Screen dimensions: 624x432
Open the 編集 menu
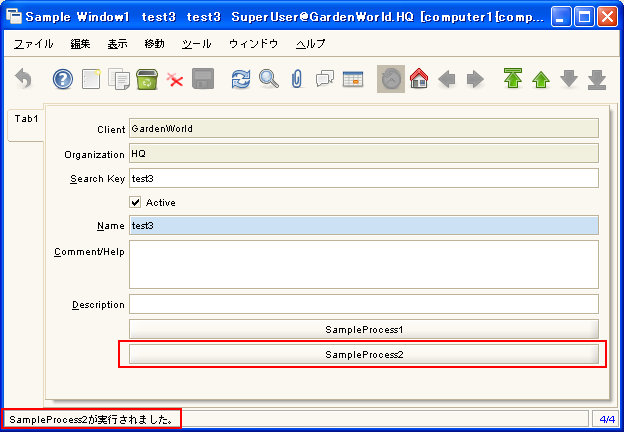click(80, 44)
